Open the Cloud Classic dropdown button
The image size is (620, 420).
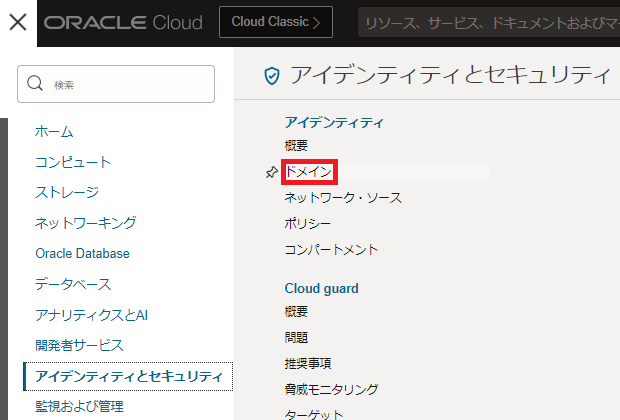pos(275,21)
